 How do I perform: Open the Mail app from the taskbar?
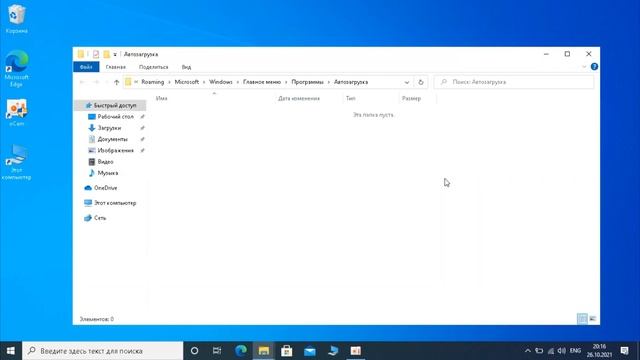(310, 351)
